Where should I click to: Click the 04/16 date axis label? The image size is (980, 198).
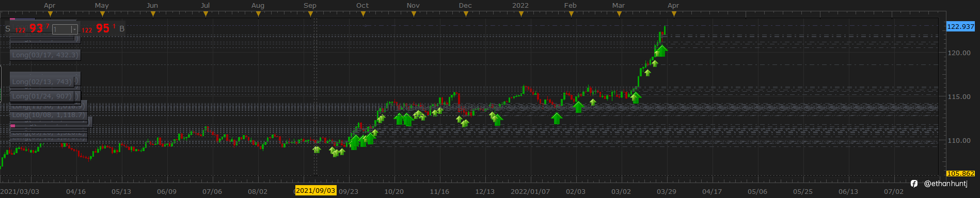[76, 191]
